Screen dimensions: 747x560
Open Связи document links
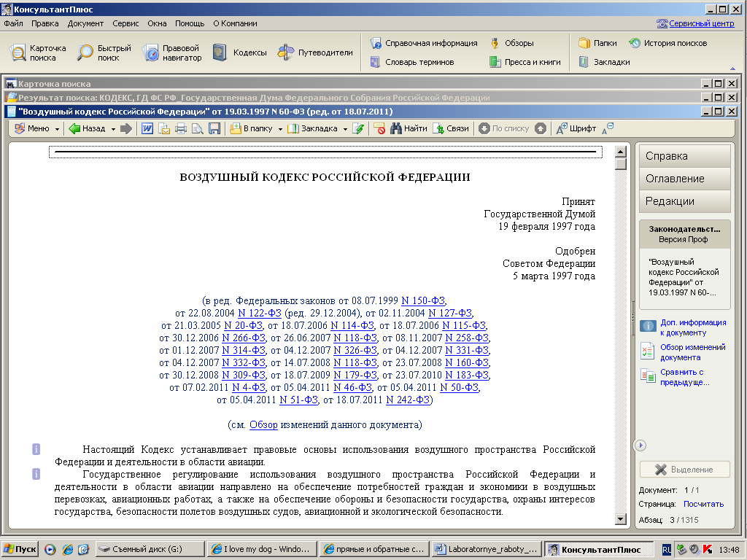451,128
